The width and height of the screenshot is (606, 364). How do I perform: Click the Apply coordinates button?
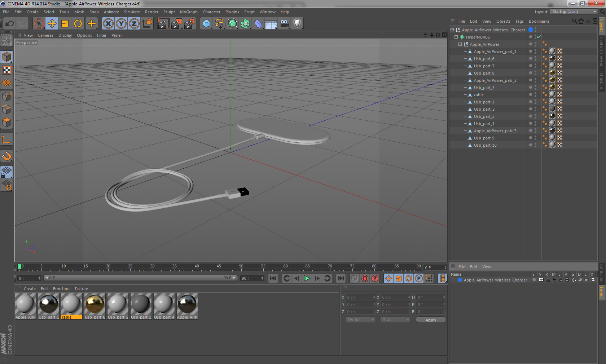(x=431, y=320)
